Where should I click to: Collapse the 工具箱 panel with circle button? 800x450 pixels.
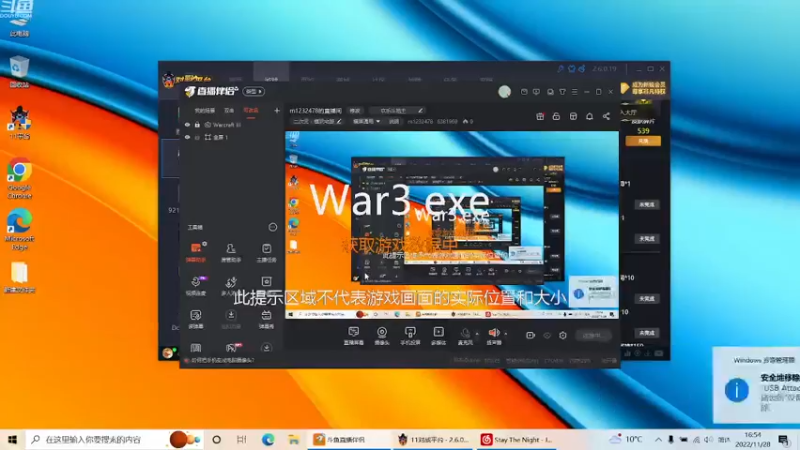pos(272,227)
